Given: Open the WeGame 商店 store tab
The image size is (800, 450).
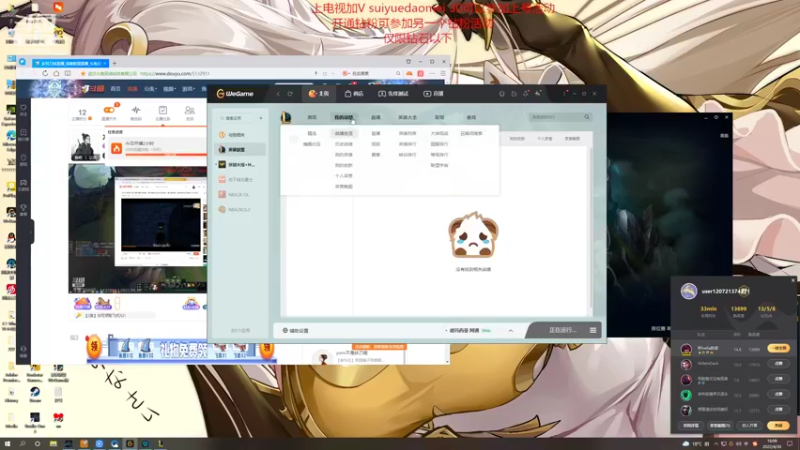Looking at the screenshot, I should (354, 94).
